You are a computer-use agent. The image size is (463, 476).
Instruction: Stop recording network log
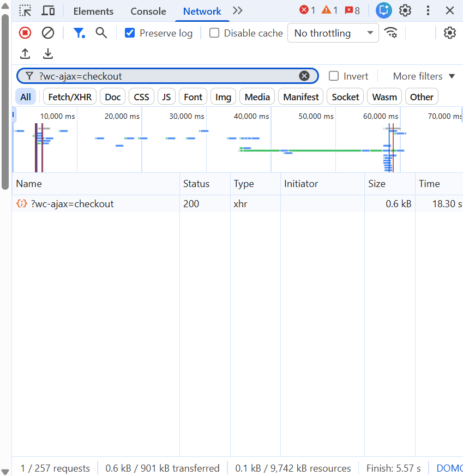tap(25, 33)
